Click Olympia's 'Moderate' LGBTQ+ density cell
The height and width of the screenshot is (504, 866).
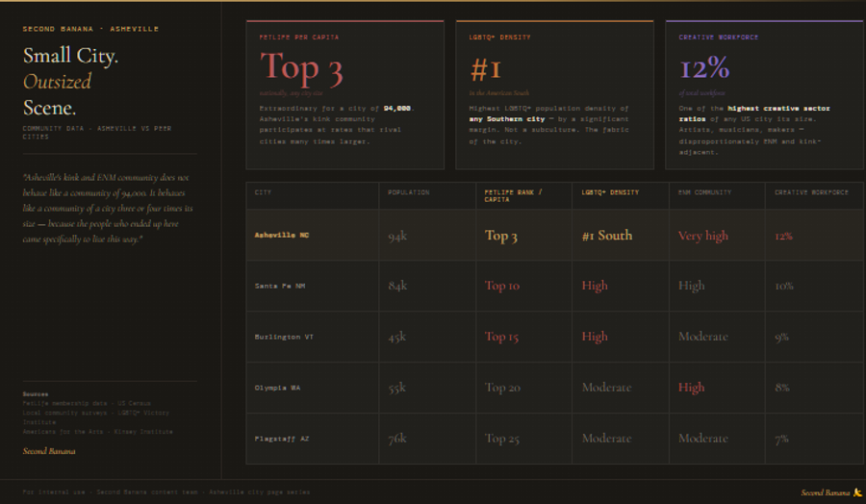tap(606, 387)
